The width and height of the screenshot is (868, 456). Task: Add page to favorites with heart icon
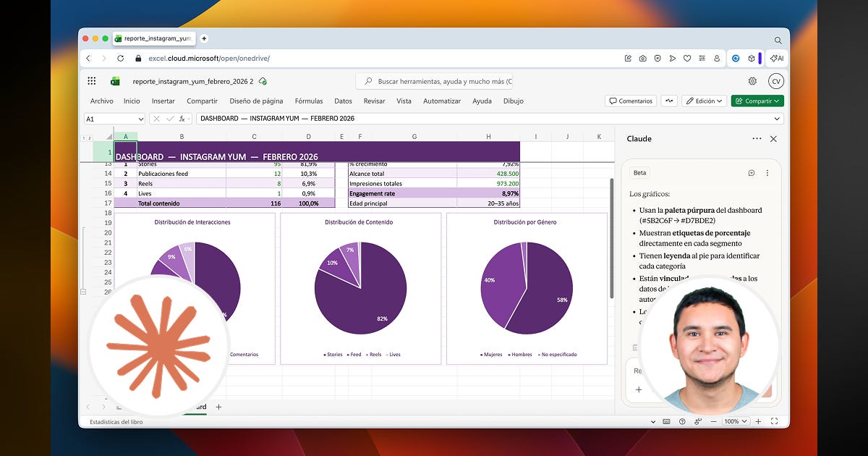click(686, 58)
